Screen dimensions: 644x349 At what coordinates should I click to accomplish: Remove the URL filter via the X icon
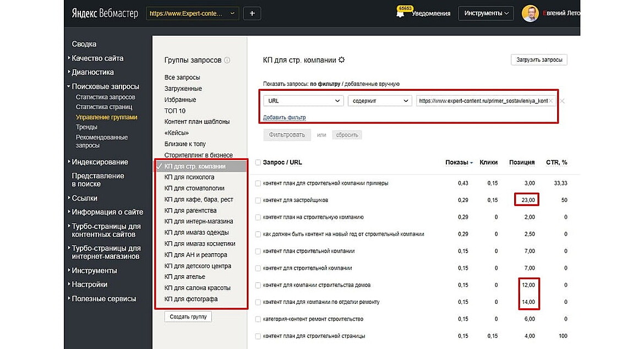click(550, 101)
